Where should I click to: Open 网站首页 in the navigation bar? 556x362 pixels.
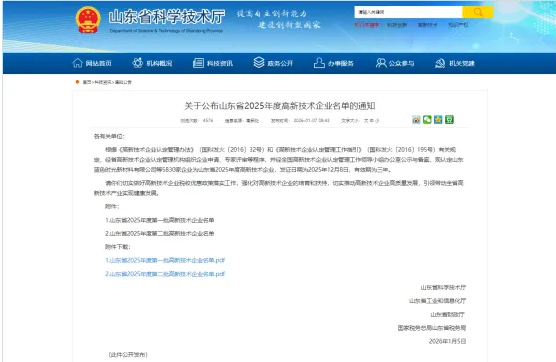[92, 63]
